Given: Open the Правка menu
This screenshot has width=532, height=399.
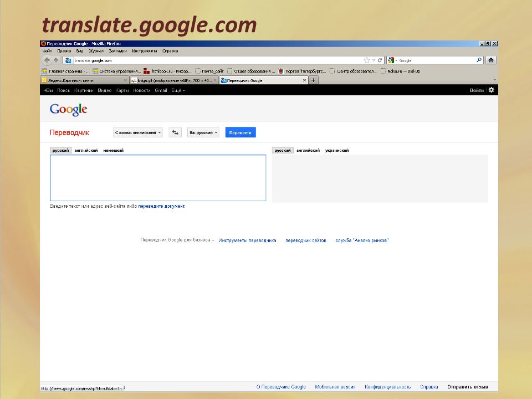Looking at the screenshot, I should coord(64,51).
